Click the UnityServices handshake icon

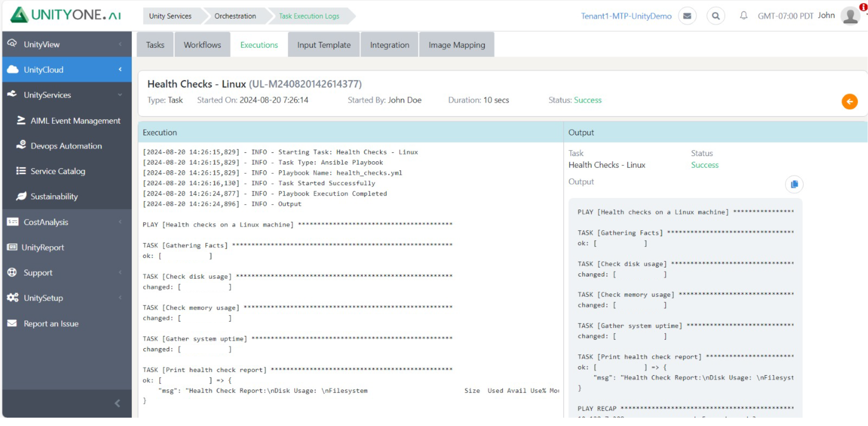pos(12,94)
